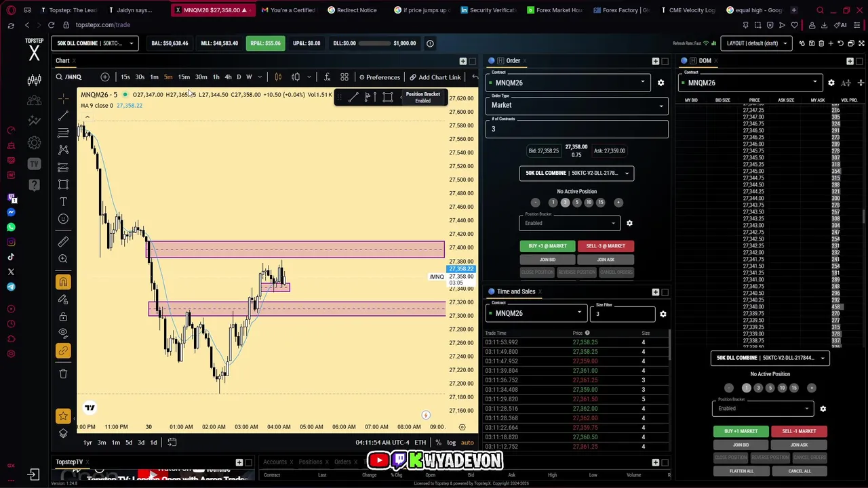The height and width of the screenshot is (488, 868).
Task: Toggle the auto scale option
Action: point(467,443)
